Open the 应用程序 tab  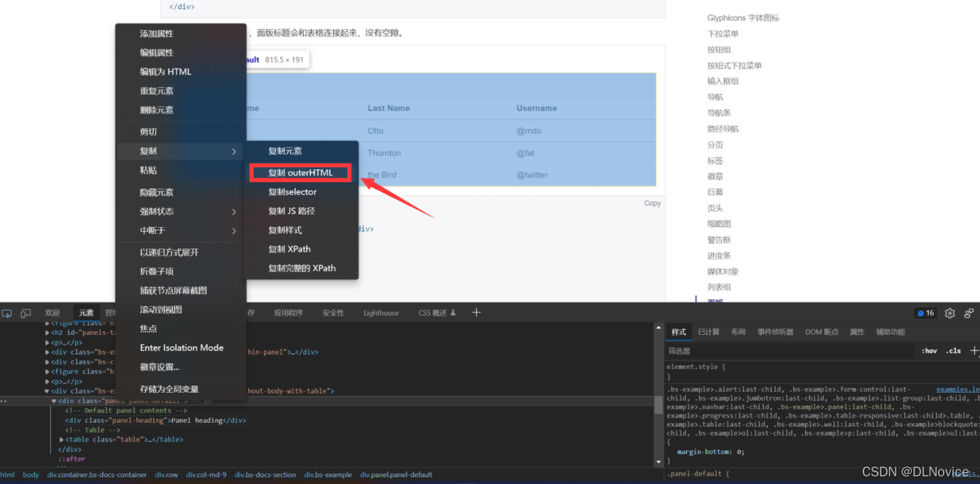click(289, 313)
